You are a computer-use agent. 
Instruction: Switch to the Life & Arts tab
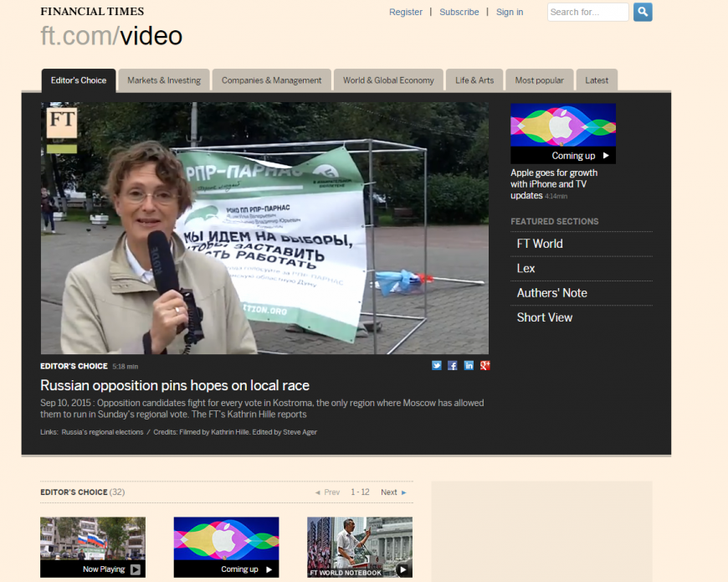pyautogui.click(x=474, y=80)
